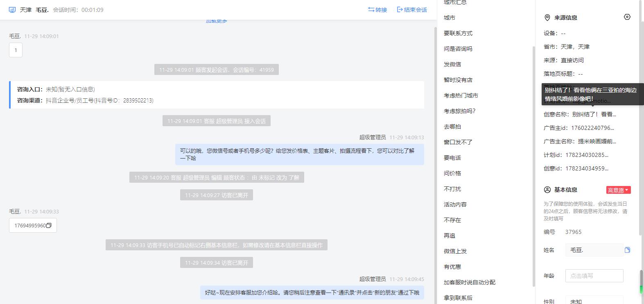
Task: Click the 结束会话 exit icon
Action: (x=400, y=9)
